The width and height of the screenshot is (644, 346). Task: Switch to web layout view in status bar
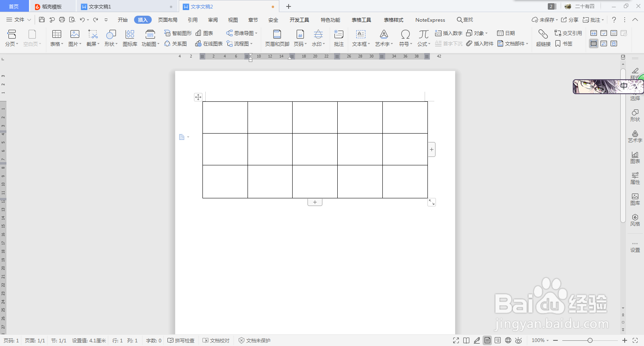pyautogui.click(x=508, y=340)
